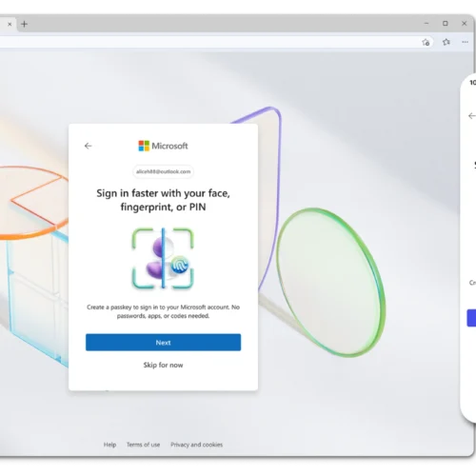Close the current browser tab
Viewport: 476px width, 476px height.
[10, 24]
